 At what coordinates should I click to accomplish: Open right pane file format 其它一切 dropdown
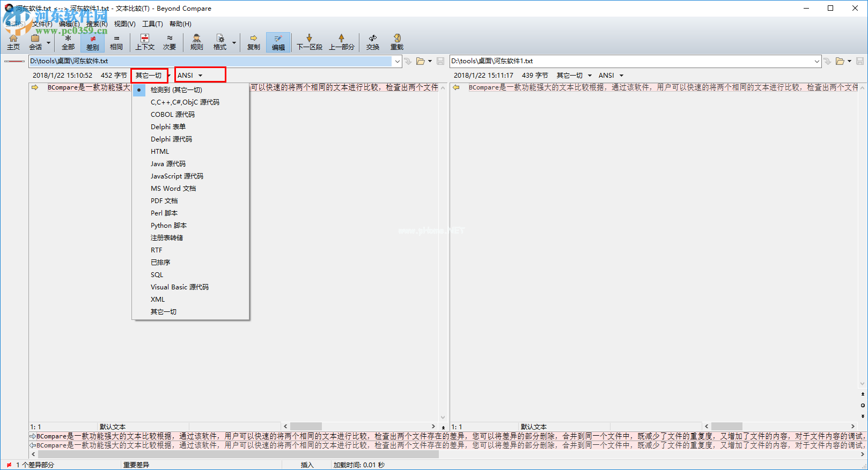[574, 76]
